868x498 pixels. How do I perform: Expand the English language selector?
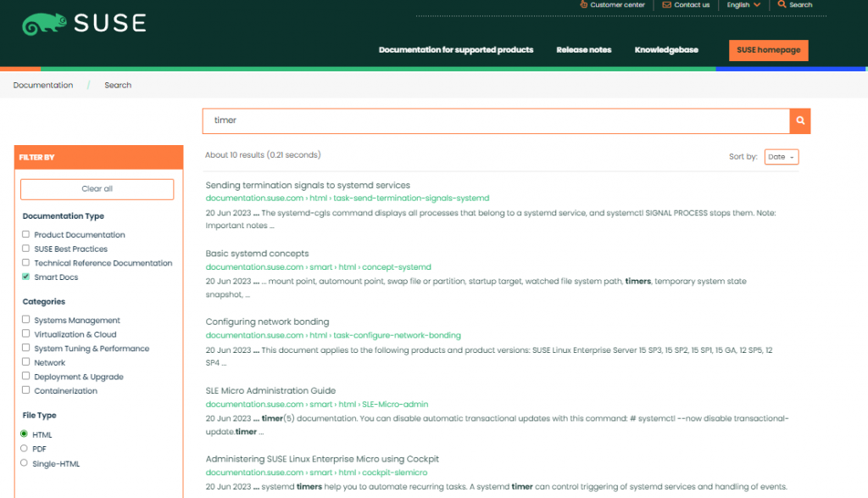click(743, 4)
